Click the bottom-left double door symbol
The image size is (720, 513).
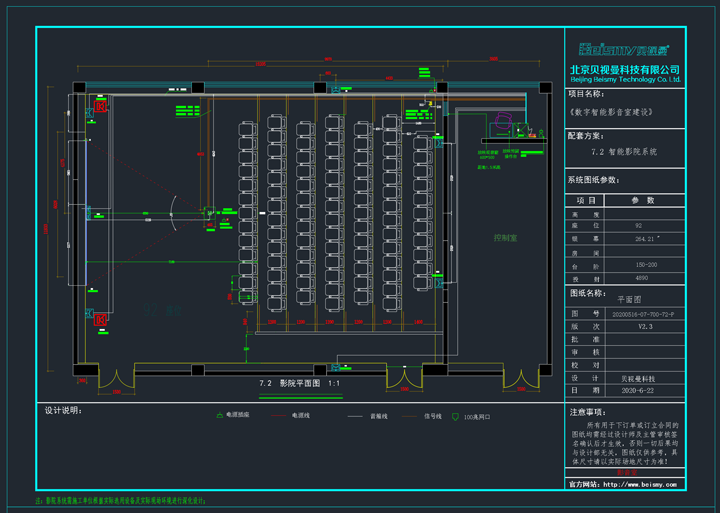117,379
